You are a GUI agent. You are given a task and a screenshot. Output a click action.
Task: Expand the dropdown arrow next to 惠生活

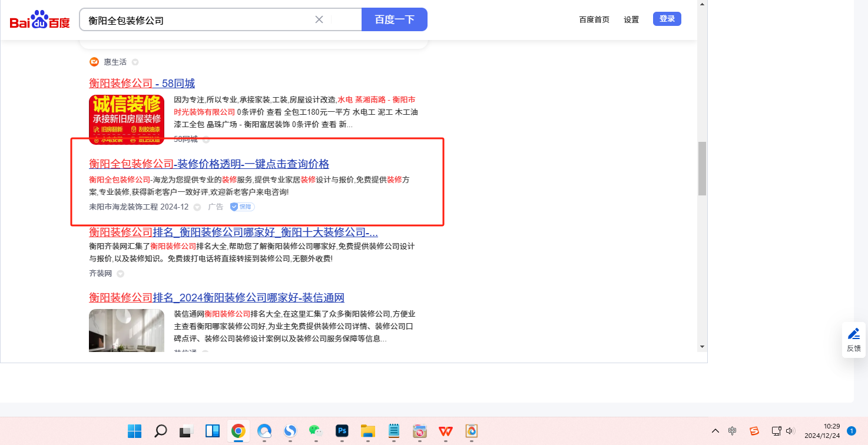(135, 62)
